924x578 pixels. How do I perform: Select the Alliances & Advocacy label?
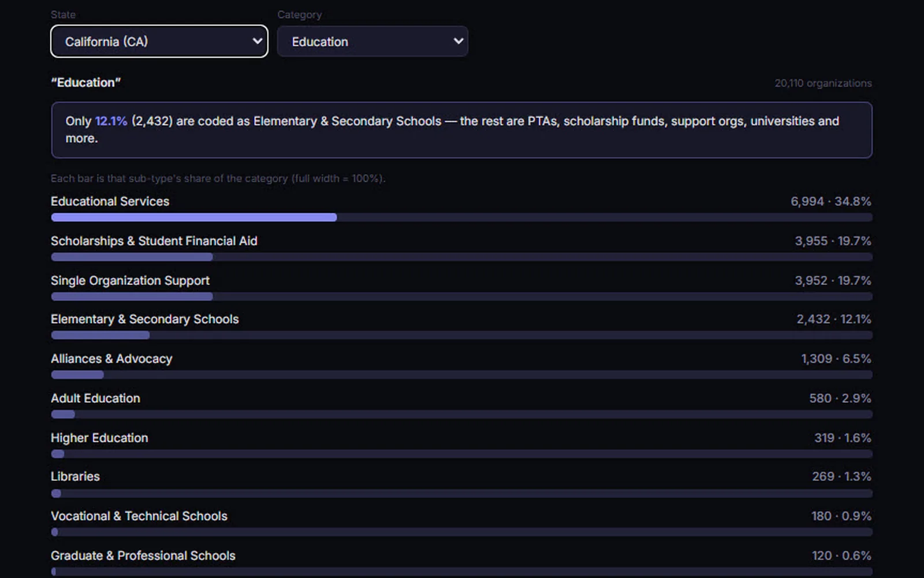click(x=111, y=359)
